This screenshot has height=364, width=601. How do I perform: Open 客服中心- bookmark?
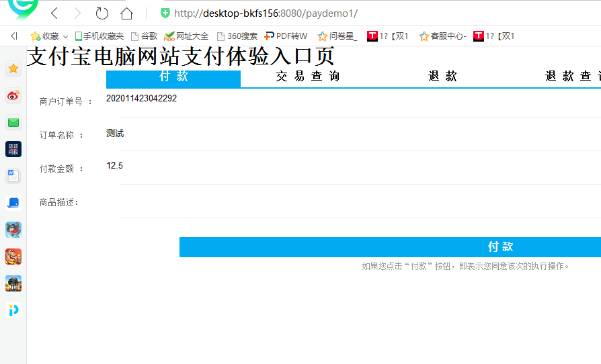[442, 36]
